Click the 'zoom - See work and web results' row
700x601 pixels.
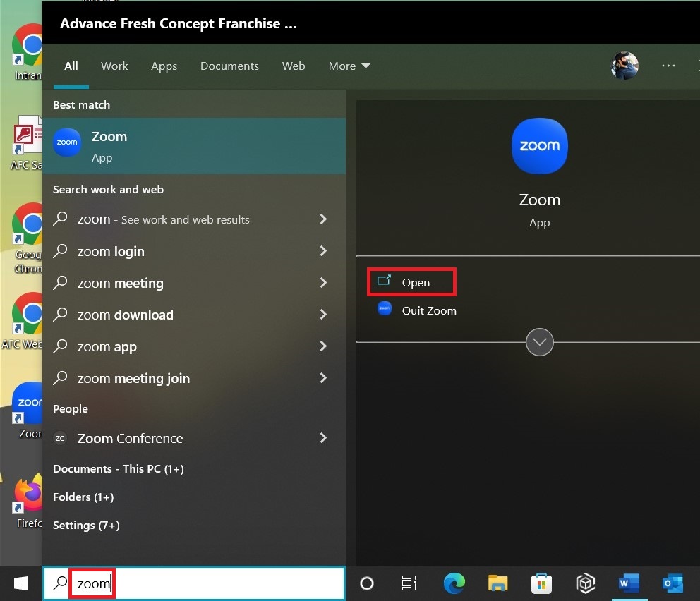coord(194,219)
